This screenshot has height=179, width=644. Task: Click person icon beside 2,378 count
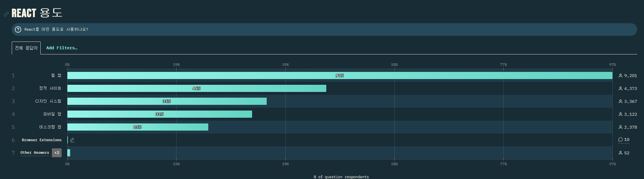(x=621, y=127)
